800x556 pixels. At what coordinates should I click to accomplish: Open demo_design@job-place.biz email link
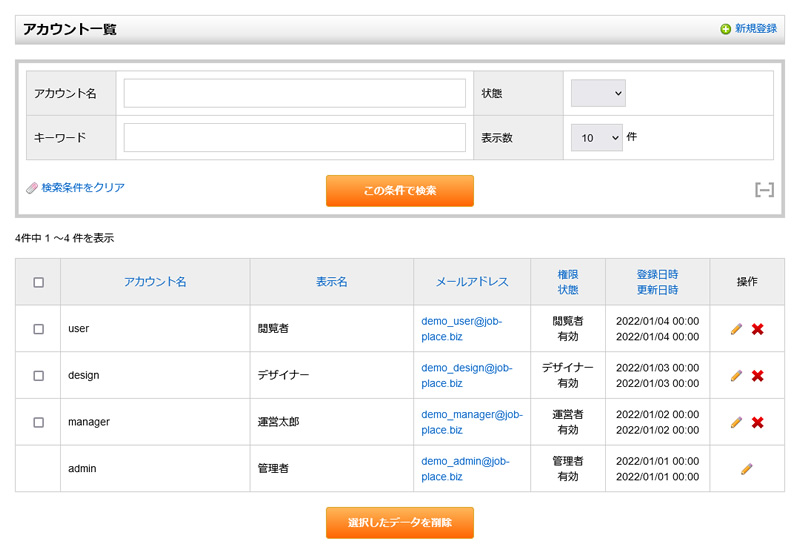click(467, 375)
